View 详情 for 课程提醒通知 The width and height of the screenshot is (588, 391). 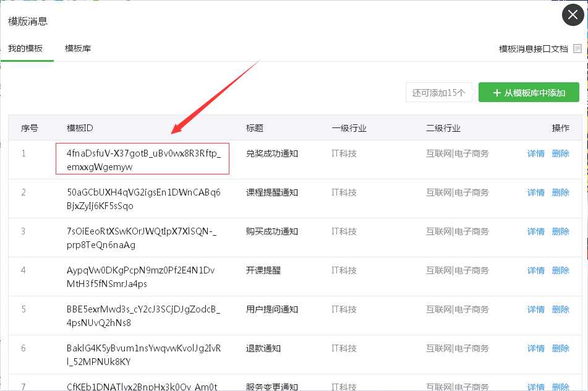[536, 192]
